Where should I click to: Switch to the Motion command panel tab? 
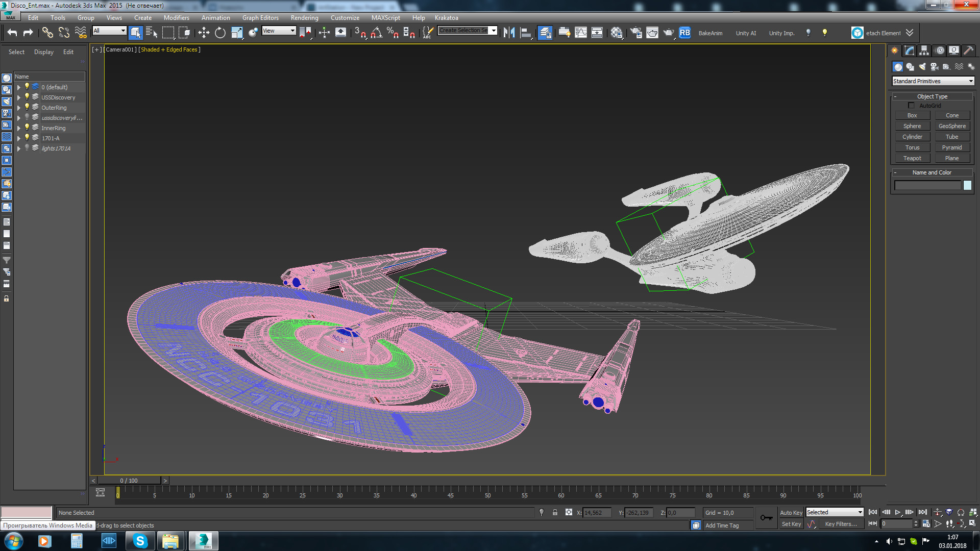pos(940,51)
